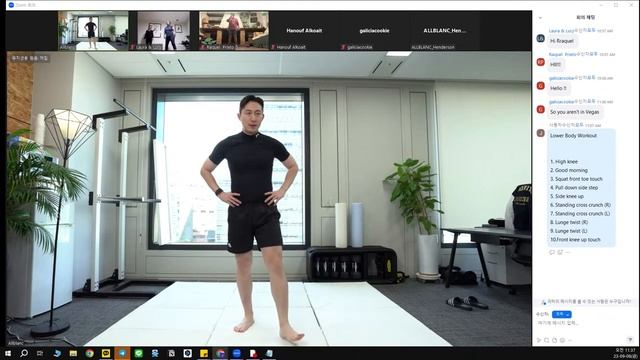Click '6. Standing cross crunch (R)' line
This screenshot has height=360, width=640.
[580, 205]
